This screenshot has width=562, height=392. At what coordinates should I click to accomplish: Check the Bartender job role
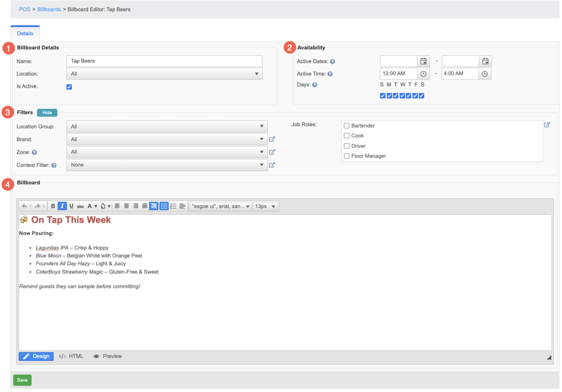coord(347,126)
